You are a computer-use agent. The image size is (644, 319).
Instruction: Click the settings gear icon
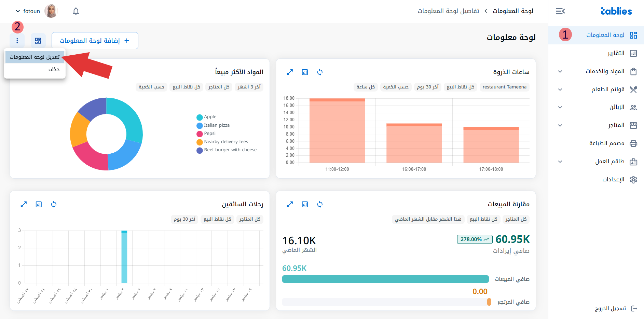click(x=633, y=180)
